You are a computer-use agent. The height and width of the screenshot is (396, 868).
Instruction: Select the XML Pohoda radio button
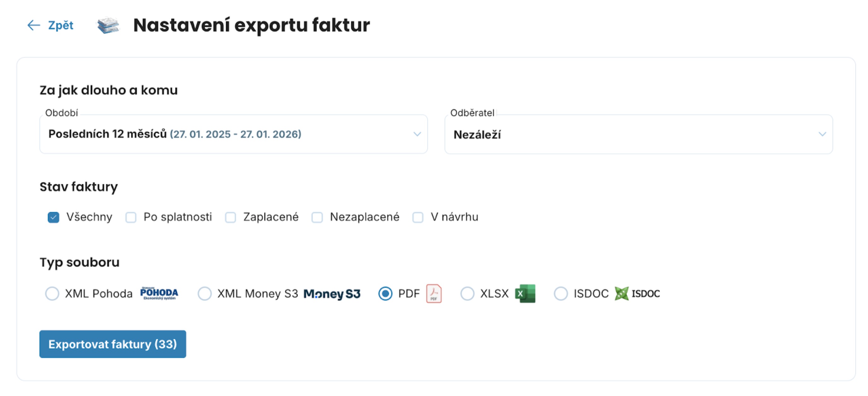coord(52,294)
